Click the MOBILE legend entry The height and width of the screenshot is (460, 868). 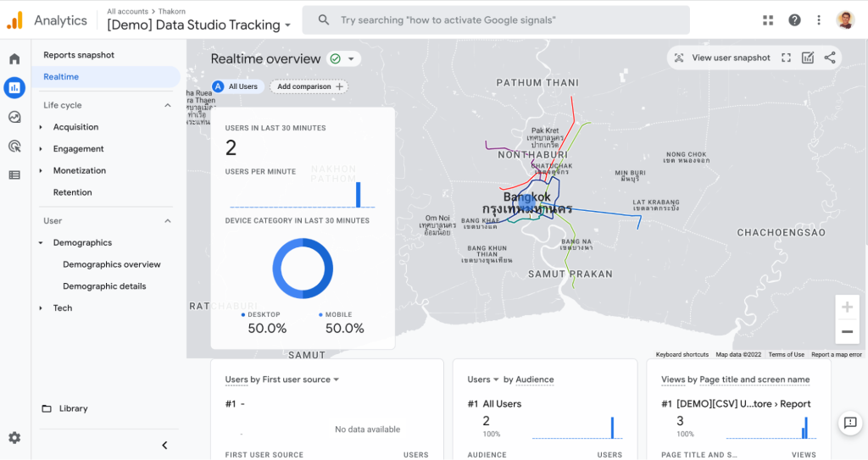(336, 314)
